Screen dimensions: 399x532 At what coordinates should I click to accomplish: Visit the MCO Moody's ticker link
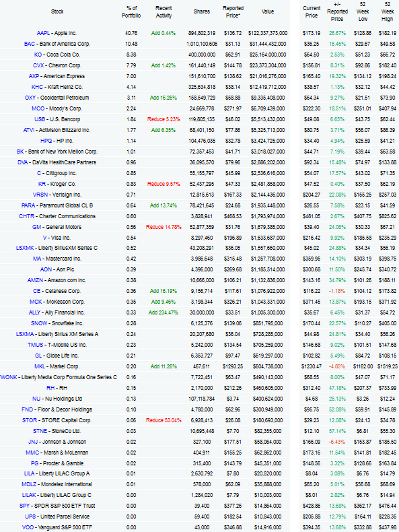point(38,108)
